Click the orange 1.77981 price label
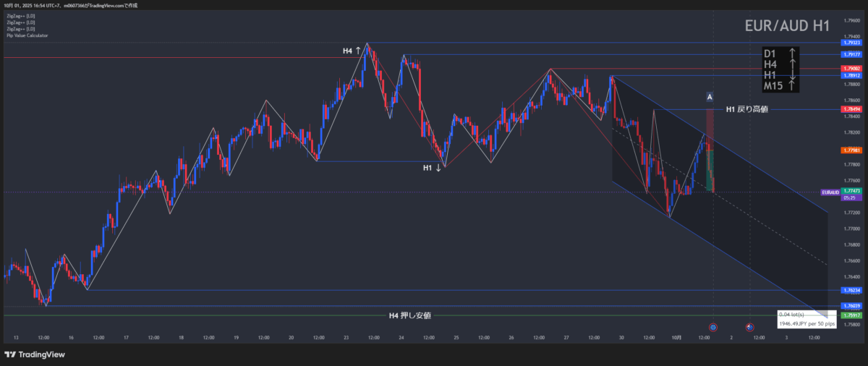The width and height of the screenshot is (868, 366). click(x=851, y=150)
